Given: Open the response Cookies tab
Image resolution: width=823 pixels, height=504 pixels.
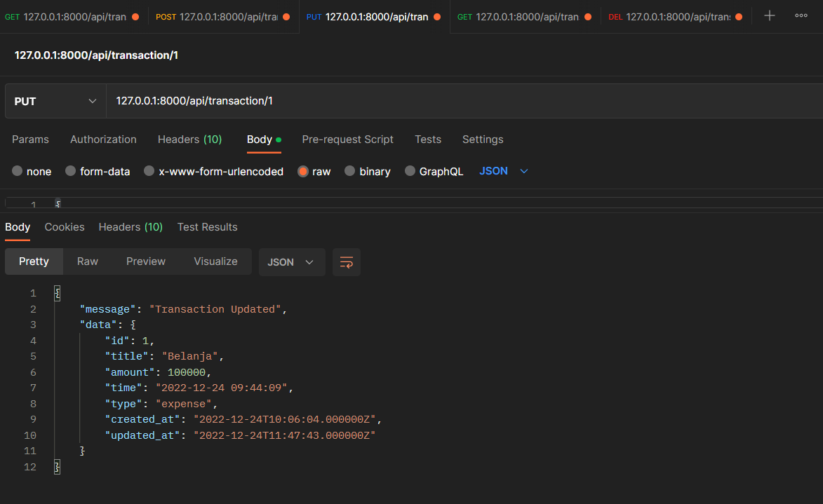Looking at the screenshot, I should tap(65, 227).
